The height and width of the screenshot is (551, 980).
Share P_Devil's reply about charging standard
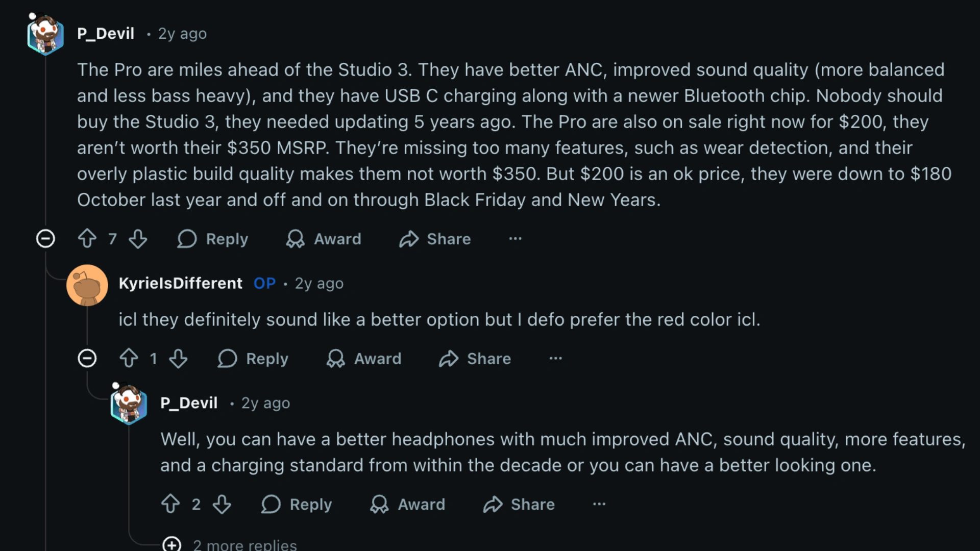coord(518,505)
